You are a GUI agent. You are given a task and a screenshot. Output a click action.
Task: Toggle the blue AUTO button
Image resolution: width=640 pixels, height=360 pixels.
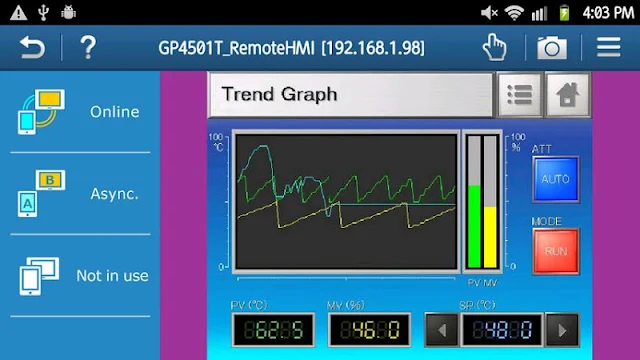point(556,179)
